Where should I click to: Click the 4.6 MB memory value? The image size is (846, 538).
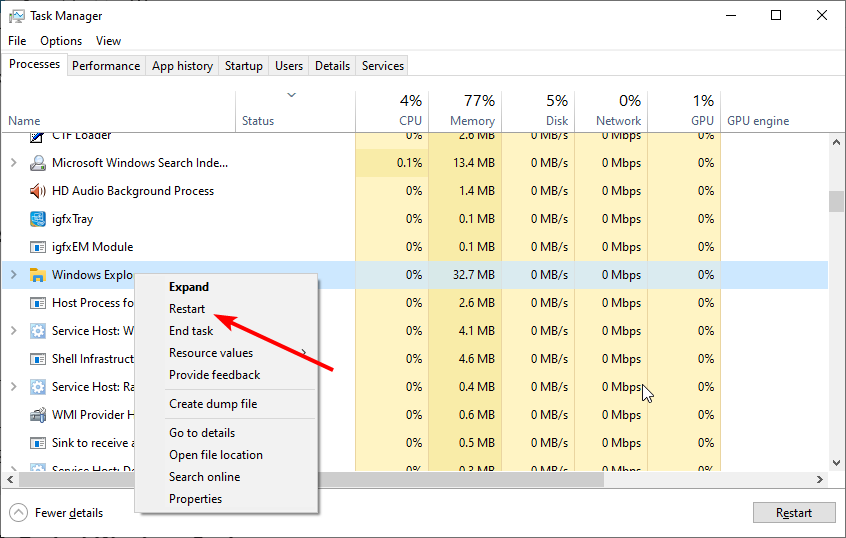pyautogui.click(x=476, y=359)
